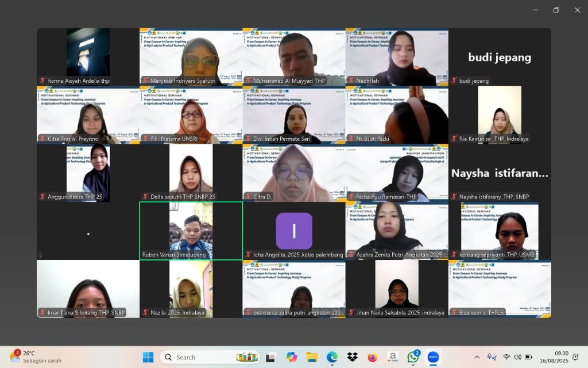The width and height of the screenshot is (588, 368).
Task: Select the budi jepang participant tile
Action: [500, 57]
